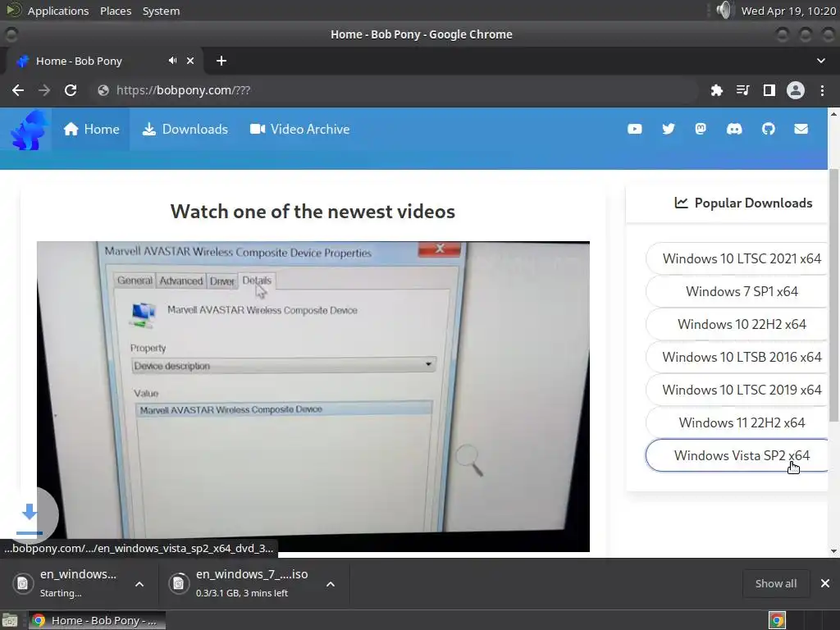840x630 pixels.
Task: Expand options for the starting download
Action: (139, 584)
